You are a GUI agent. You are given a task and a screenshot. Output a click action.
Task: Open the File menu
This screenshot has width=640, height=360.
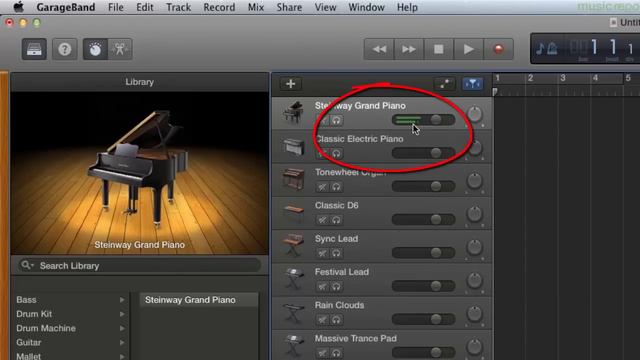[116, 7]
